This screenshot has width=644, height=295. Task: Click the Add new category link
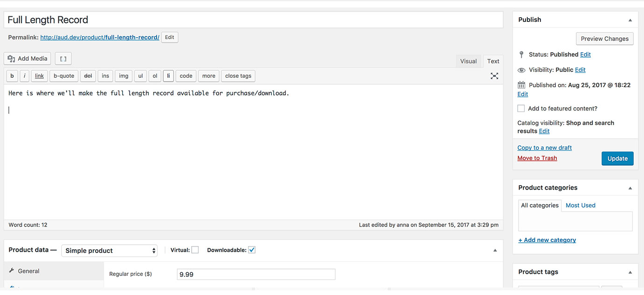(x=547, y=240)
